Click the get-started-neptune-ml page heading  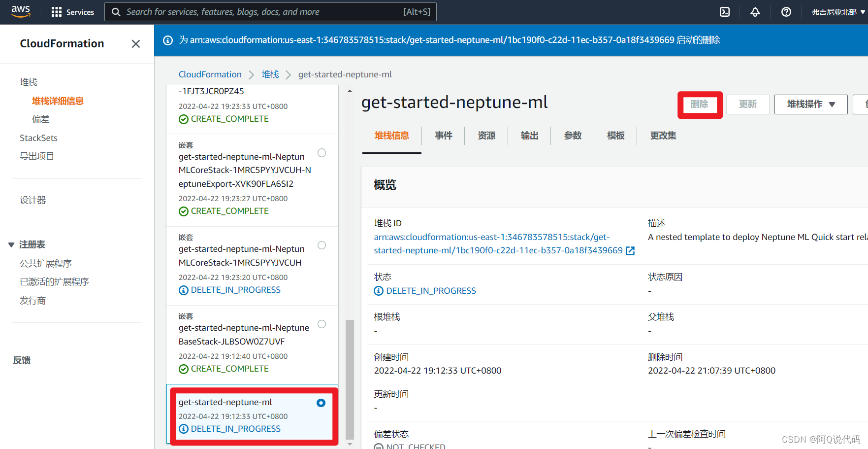(454, 102)
